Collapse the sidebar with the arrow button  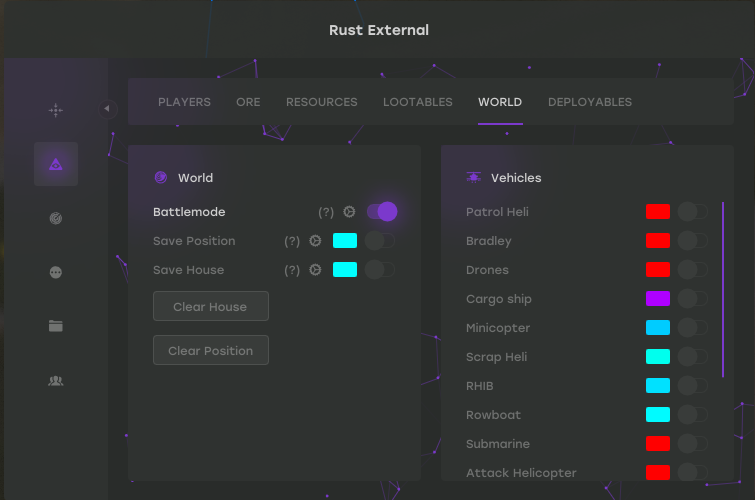(107, 109)
